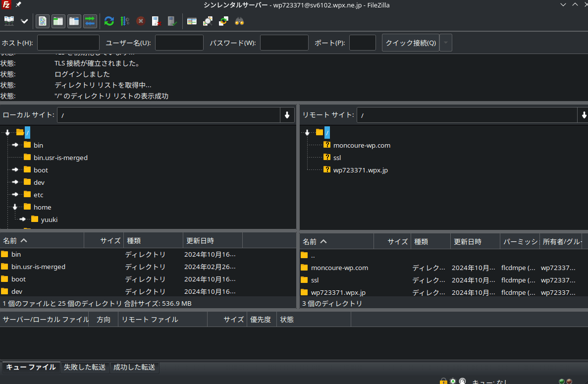Sort local files by 名前 column
This screenshot has width=588, height=384.
coord(42,240)
